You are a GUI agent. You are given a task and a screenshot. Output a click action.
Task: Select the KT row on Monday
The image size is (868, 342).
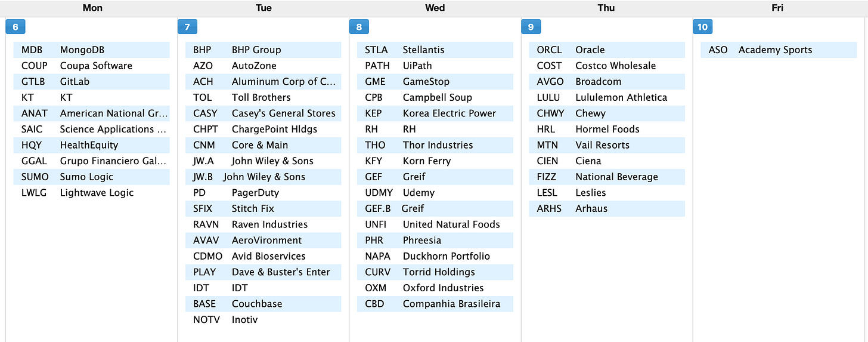[x=92, y=97]
